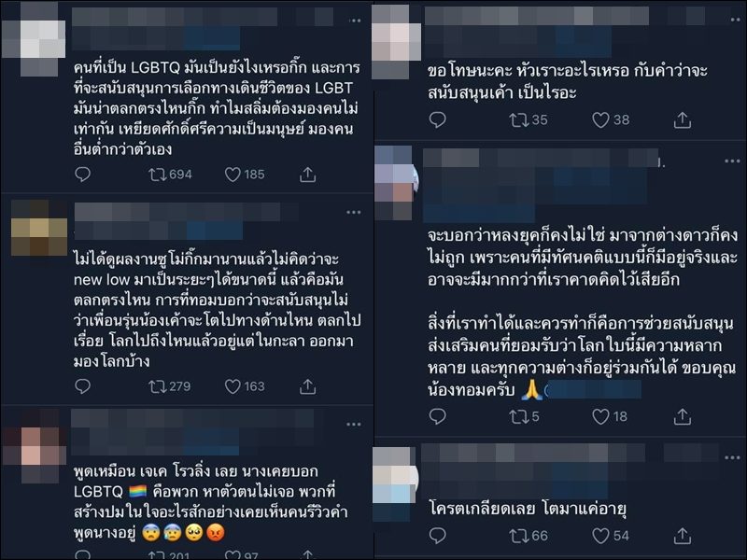Reply to the tweet with 66 retweets
747x560 pixels.
437,536
